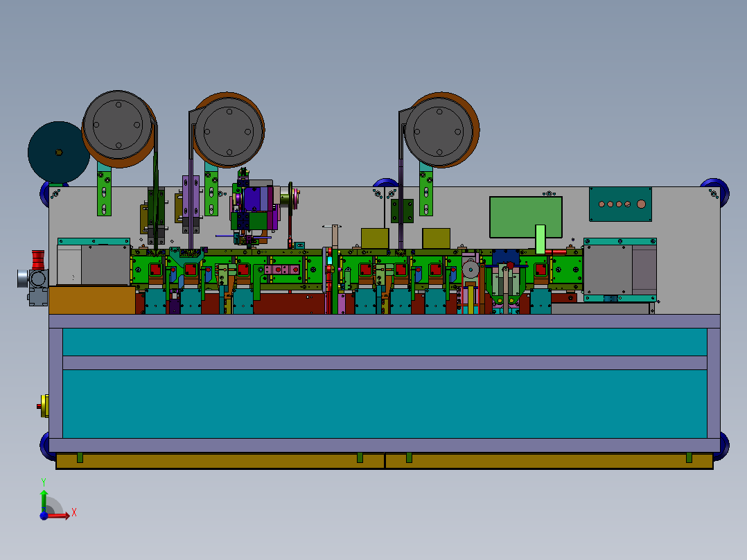This screenshot has height=560, width=747.
Task: Select the dark blue clamp block on the line
Action: click(505, 257)
